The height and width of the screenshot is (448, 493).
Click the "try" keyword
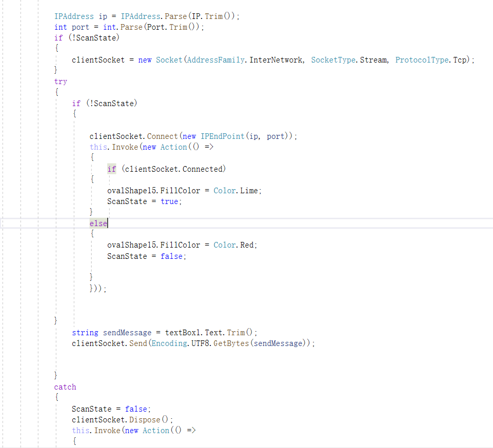pyautogui.click(x=61, y=82)
